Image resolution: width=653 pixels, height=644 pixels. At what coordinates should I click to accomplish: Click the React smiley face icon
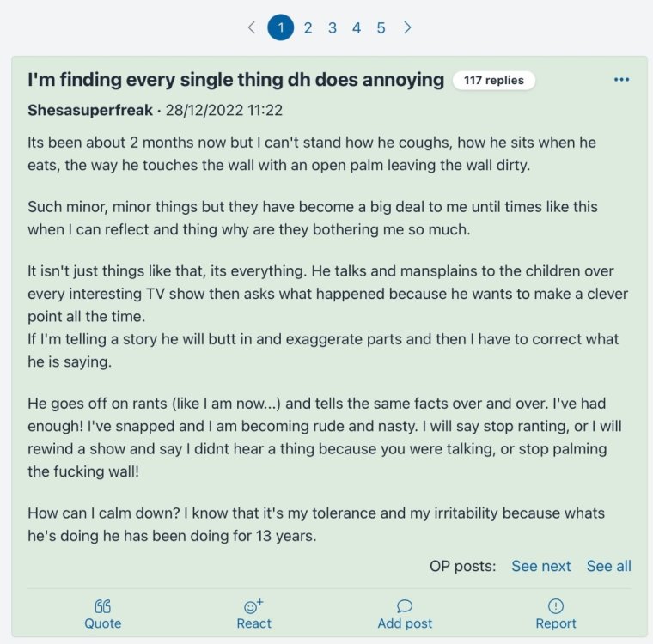point(253,606)
